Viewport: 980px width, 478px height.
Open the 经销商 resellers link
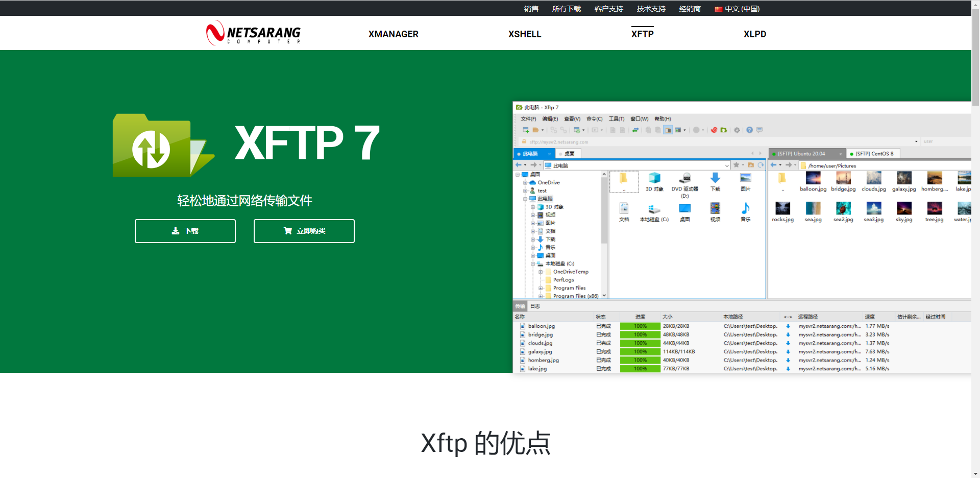pos(690,9)
